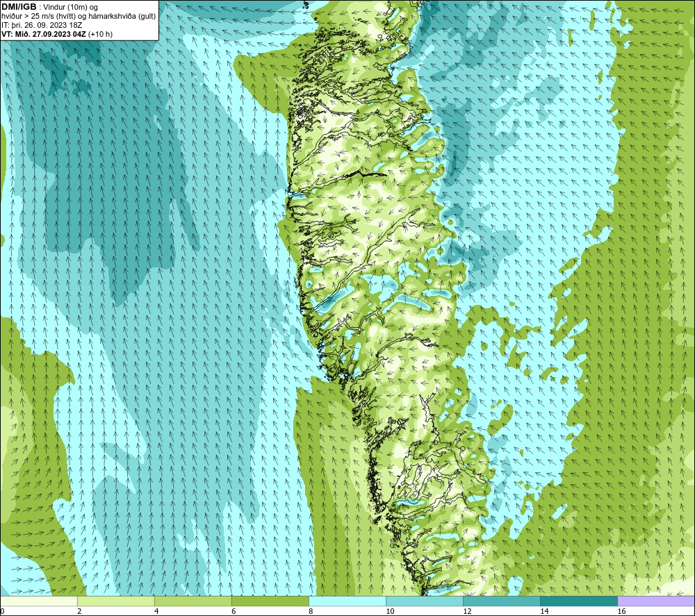The width and height of the screenshot is (695, 616).
Task: Click the init time "IT: þri. 26. 09. 2023 18Z"
Action: 42,25
